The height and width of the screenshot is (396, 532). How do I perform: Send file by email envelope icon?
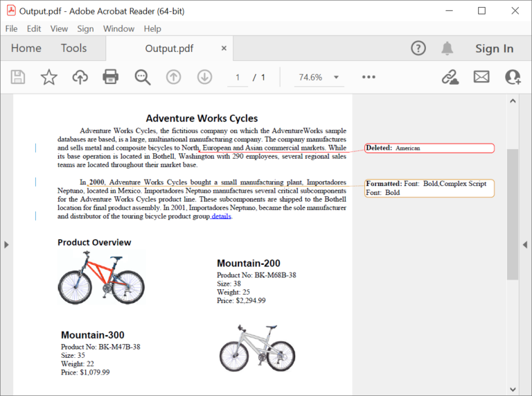(x=481, y=77)
